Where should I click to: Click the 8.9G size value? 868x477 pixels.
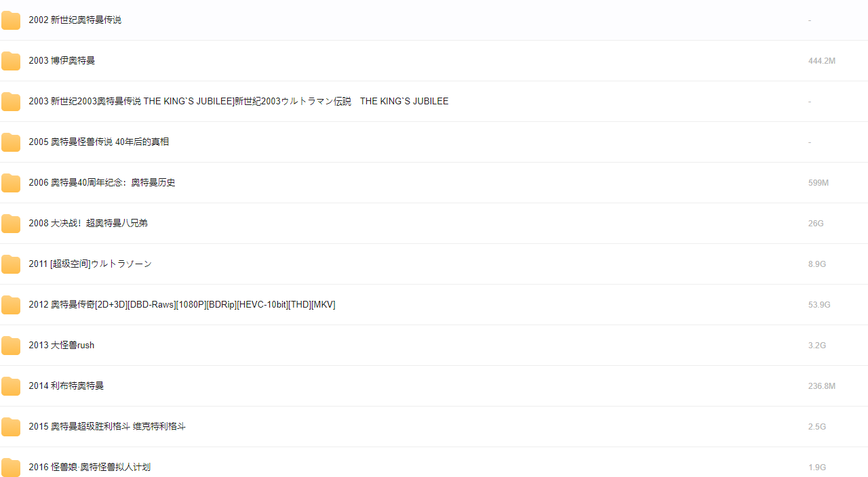coord(817,264)
